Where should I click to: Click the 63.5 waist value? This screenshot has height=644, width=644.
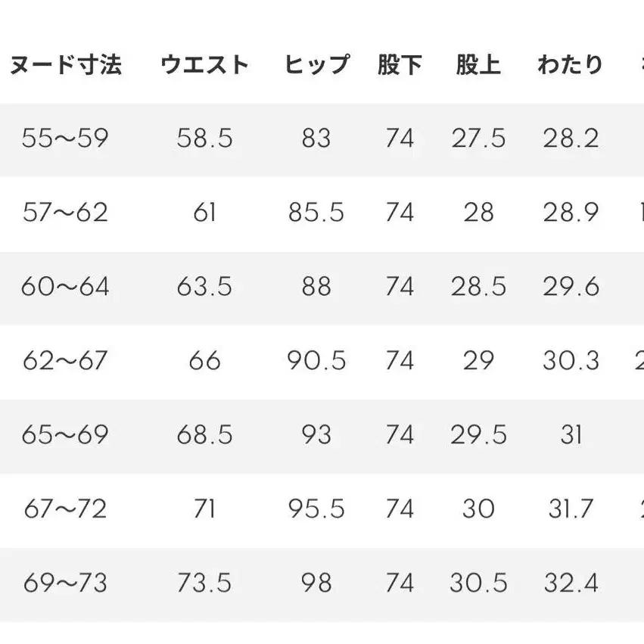coord(204,287)
